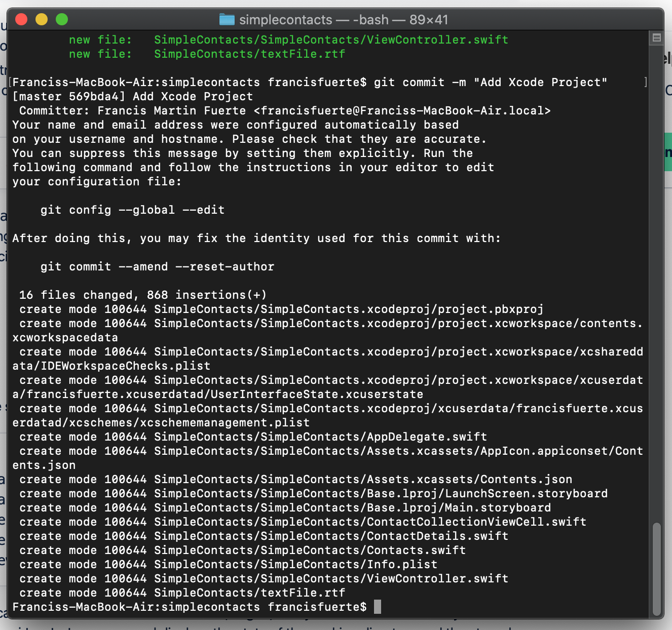Click the "16 files changed, 868 insertions(+)" summary
The height and width of the screenshot is (630, 672).
[143, 295]
